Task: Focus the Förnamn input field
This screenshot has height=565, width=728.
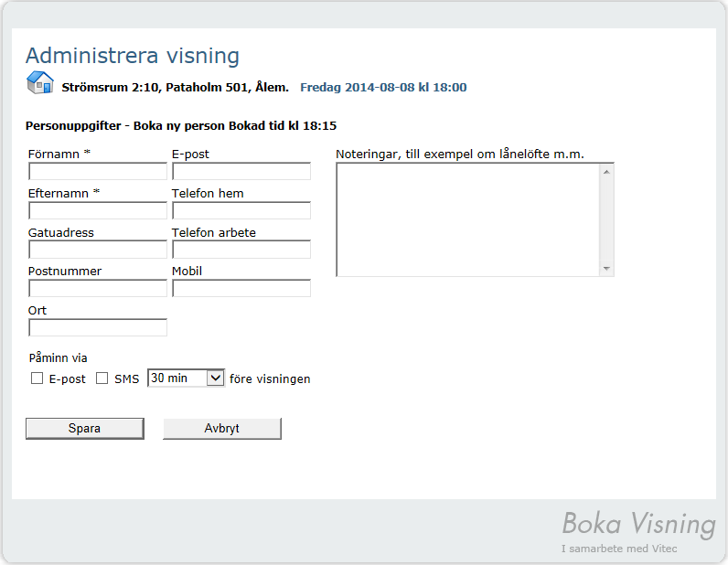Action: click(x=98, y=171)
